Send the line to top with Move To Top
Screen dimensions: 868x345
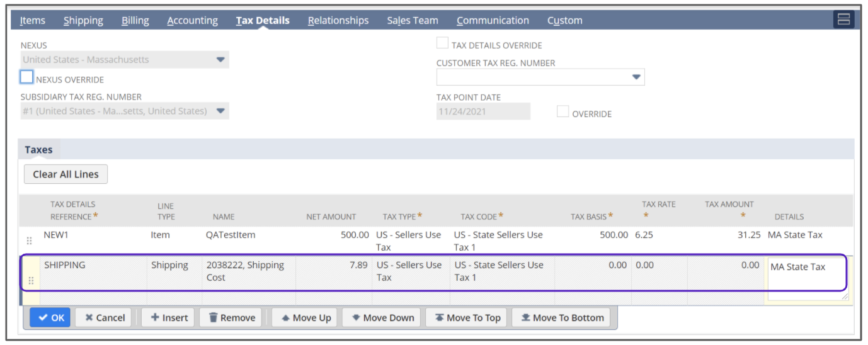pos(467,318)
